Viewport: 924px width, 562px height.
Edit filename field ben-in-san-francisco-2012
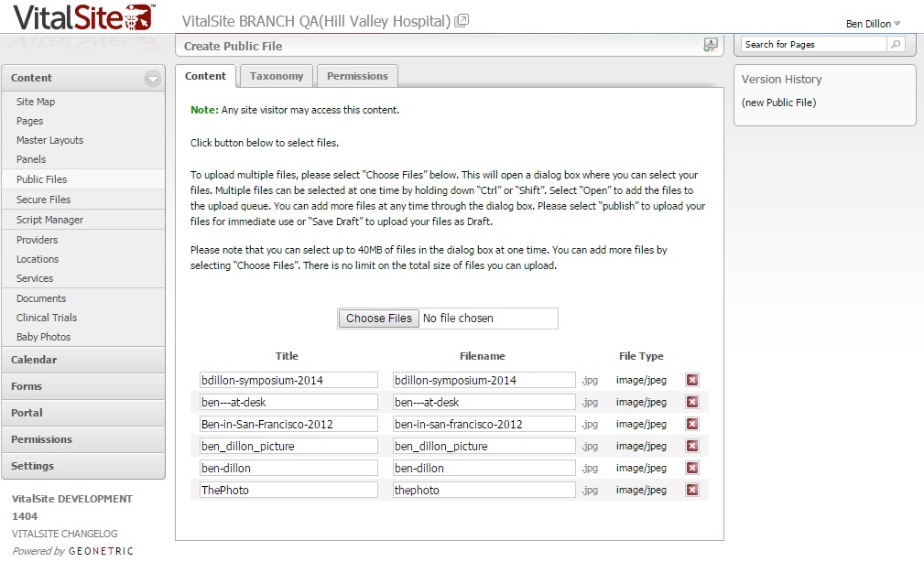[x=484, y=424]
